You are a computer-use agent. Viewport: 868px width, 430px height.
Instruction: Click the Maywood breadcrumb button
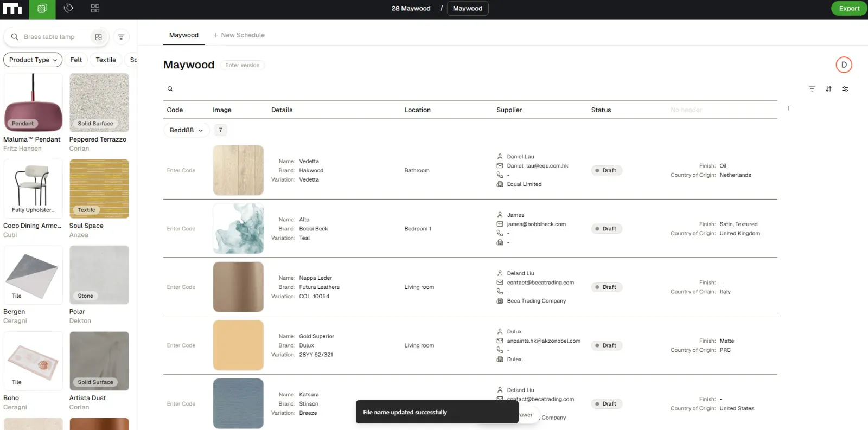pos(468,9)
